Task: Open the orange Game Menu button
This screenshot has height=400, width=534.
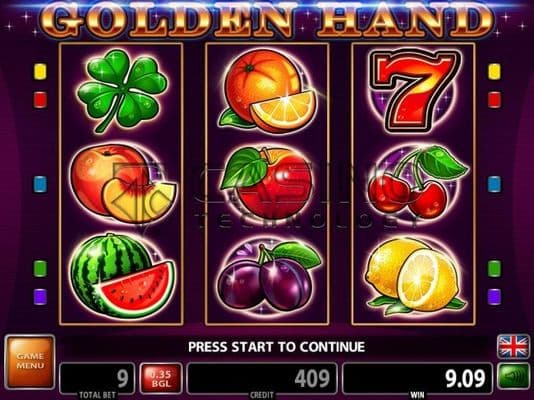Action: point(30,362)
